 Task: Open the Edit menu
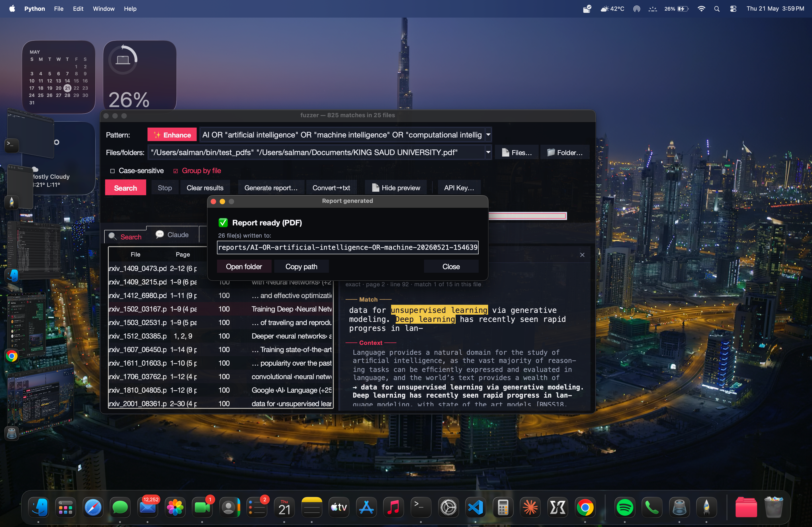[x=78, y=9]
